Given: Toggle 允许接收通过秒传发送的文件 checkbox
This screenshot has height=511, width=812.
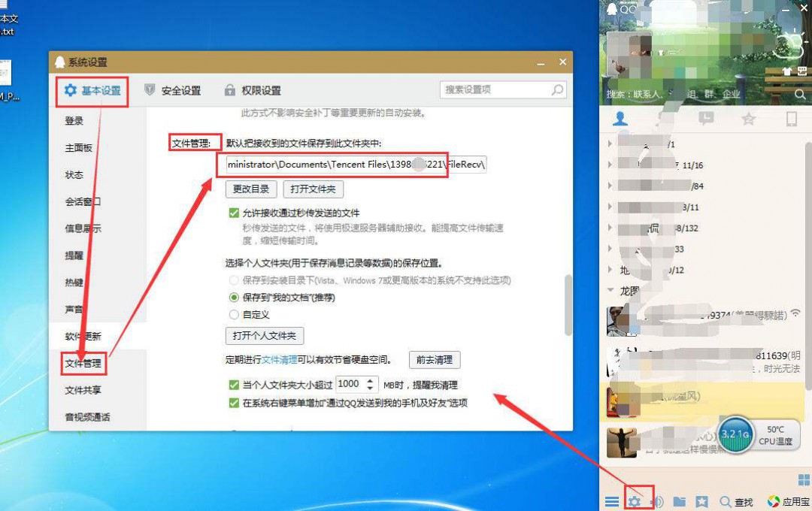Looking at the screenshot, I should (234, 213).
